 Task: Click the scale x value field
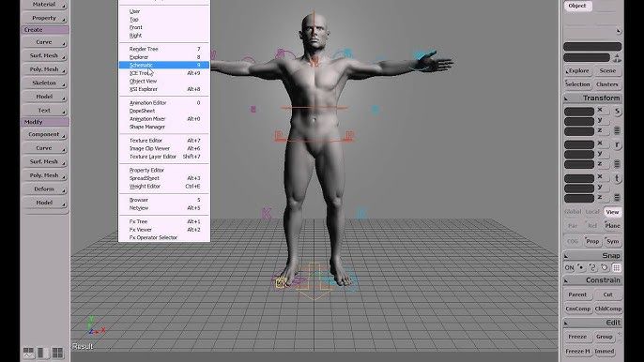point(579,112)
